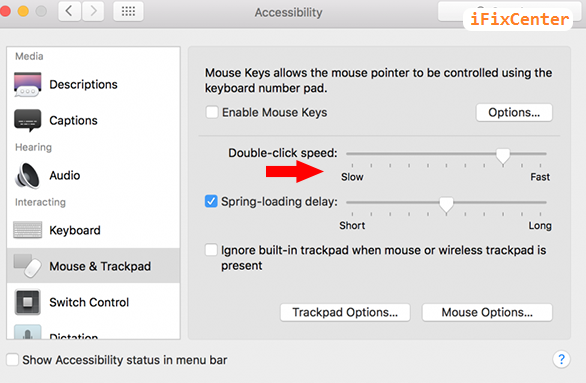The image size is (586, 383).
Task: Open the help question mark button
Action: pyautogui.click(x=561, y=359)
